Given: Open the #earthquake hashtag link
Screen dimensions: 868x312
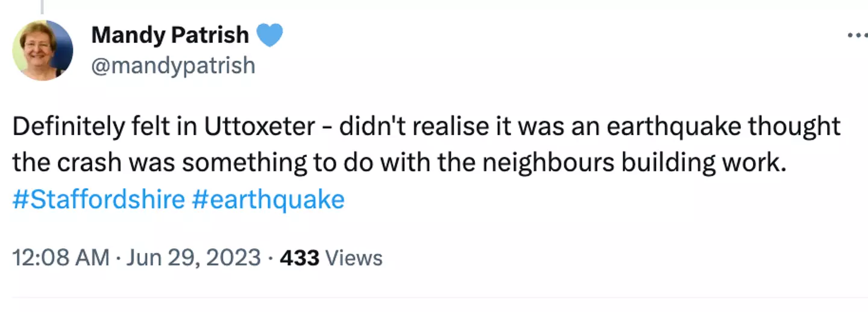Looking at the screenshot, I should [x=268, y=199].
